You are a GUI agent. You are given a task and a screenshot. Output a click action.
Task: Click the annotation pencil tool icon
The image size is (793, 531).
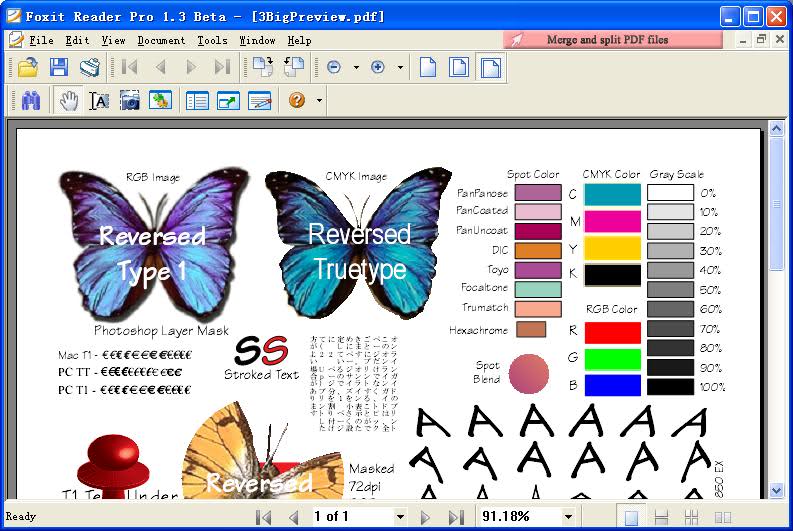point(260,100)
